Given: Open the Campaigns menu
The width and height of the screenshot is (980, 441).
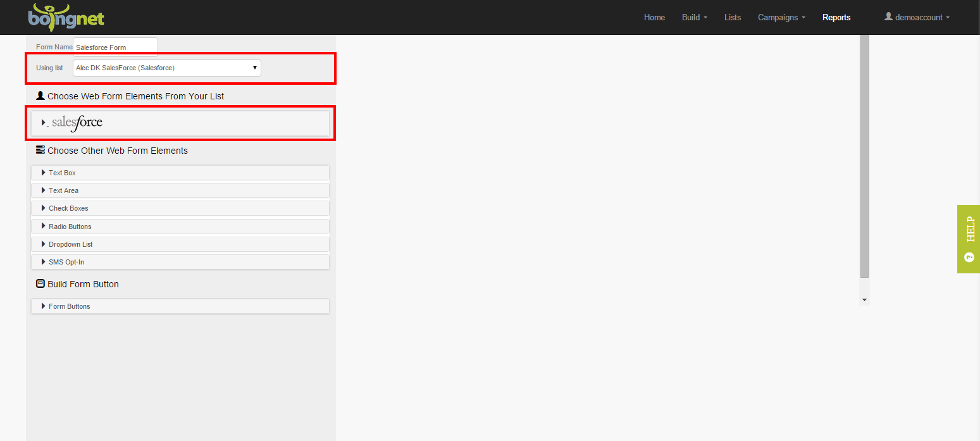Looking at the screenshot, I should [x=781, y=17].
